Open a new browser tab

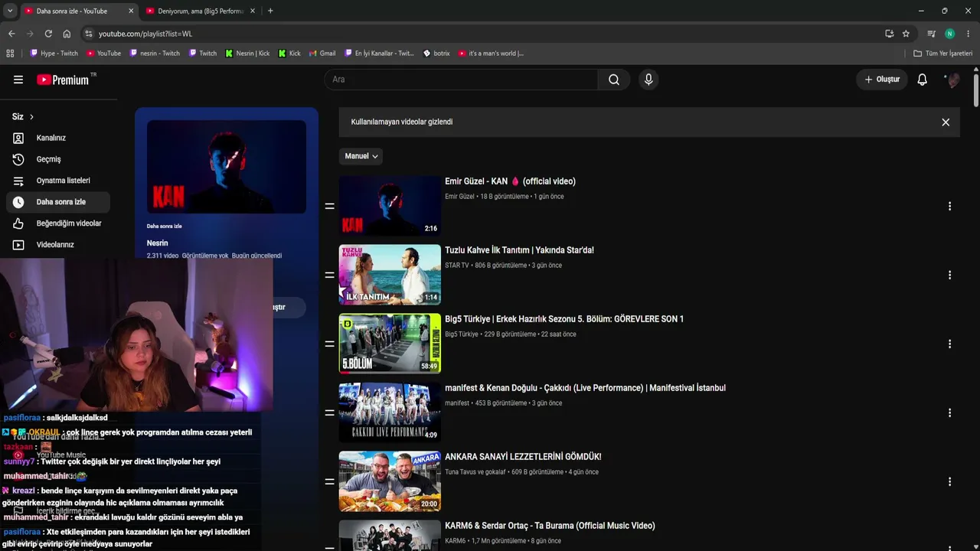[x=270, y=11]
